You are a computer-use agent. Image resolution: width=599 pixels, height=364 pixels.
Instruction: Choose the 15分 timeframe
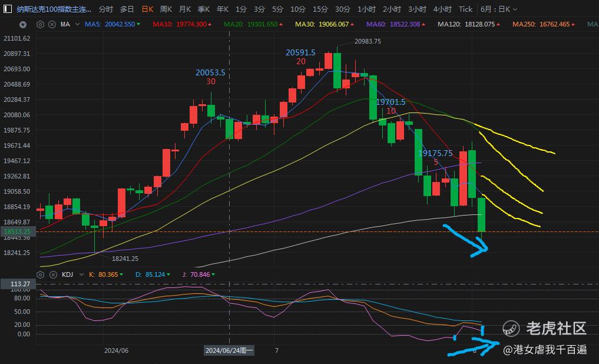[320, 9]
